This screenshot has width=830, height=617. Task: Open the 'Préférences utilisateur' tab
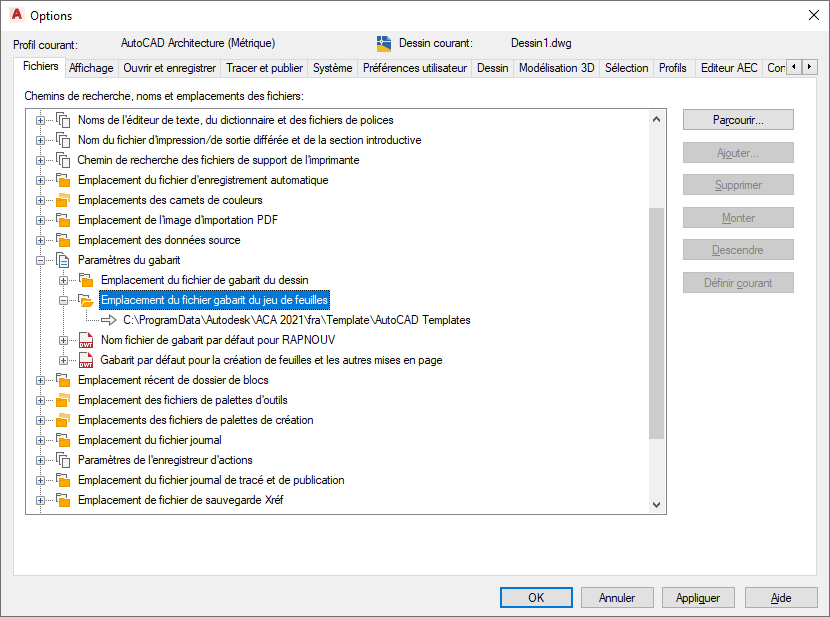pyautogui.click(x=415, y=68)
